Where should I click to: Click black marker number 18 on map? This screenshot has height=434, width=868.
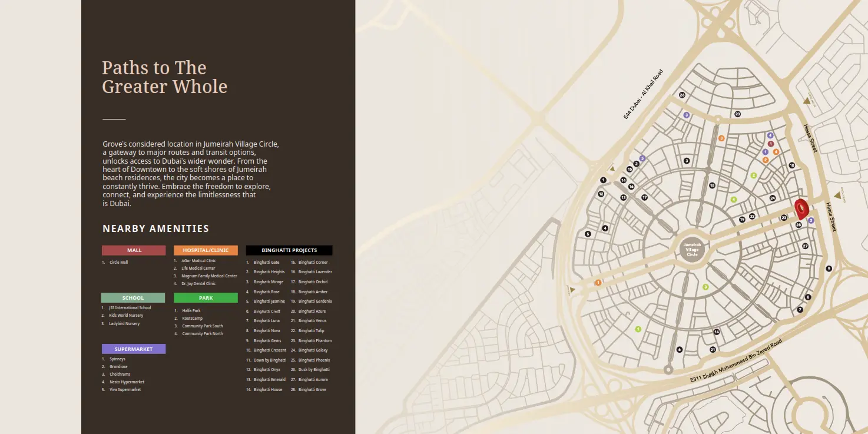(x=712, y=185)
